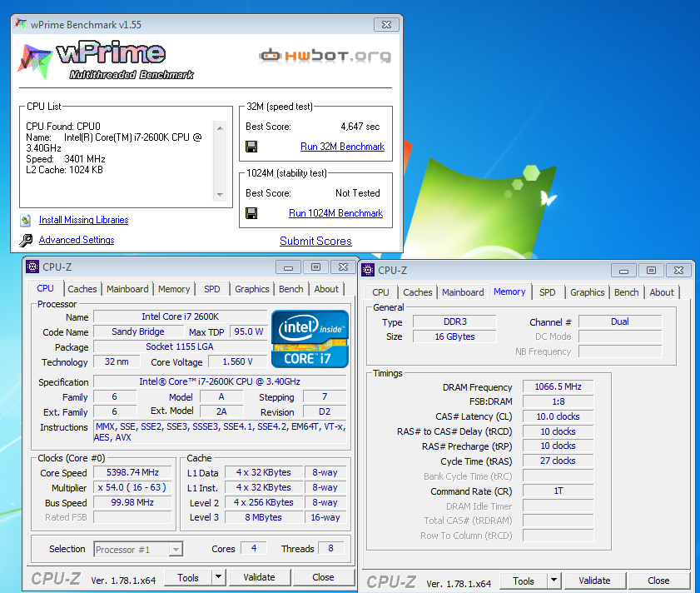Click the Code Name value Sandy Bridge
The image size is (700, 593).
pyautogui.click(x=138, y=331)
